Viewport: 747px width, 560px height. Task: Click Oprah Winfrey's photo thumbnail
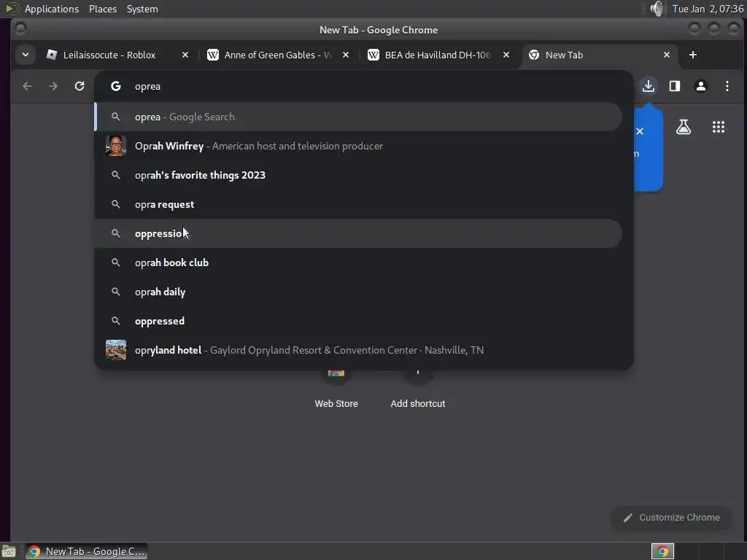[116, 146]
